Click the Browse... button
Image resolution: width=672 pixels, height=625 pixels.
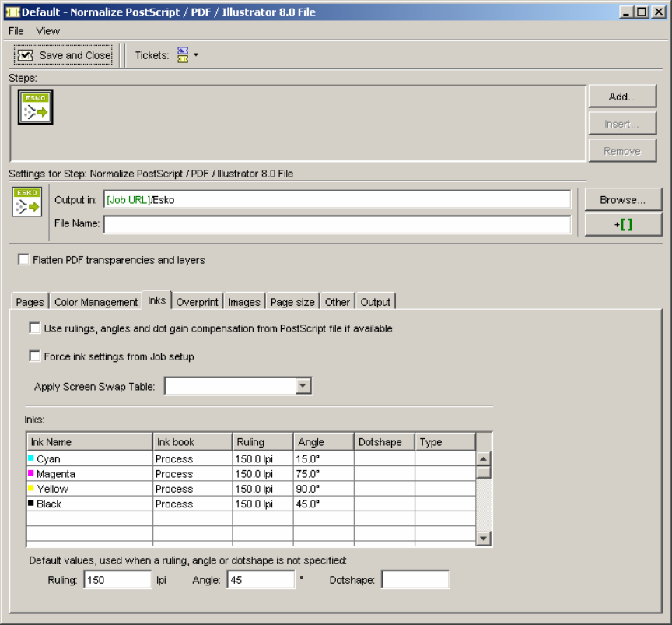(622, 200)
